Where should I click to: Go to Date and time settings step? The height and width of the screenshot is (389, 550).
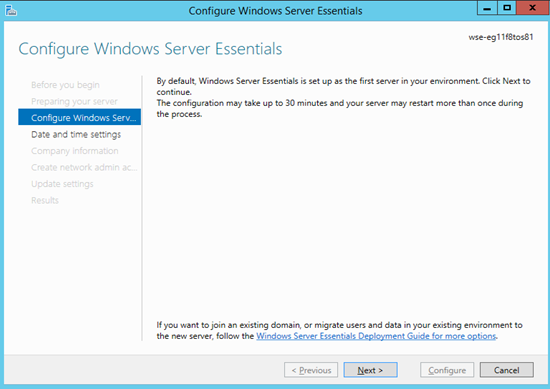tap(76, 134)
